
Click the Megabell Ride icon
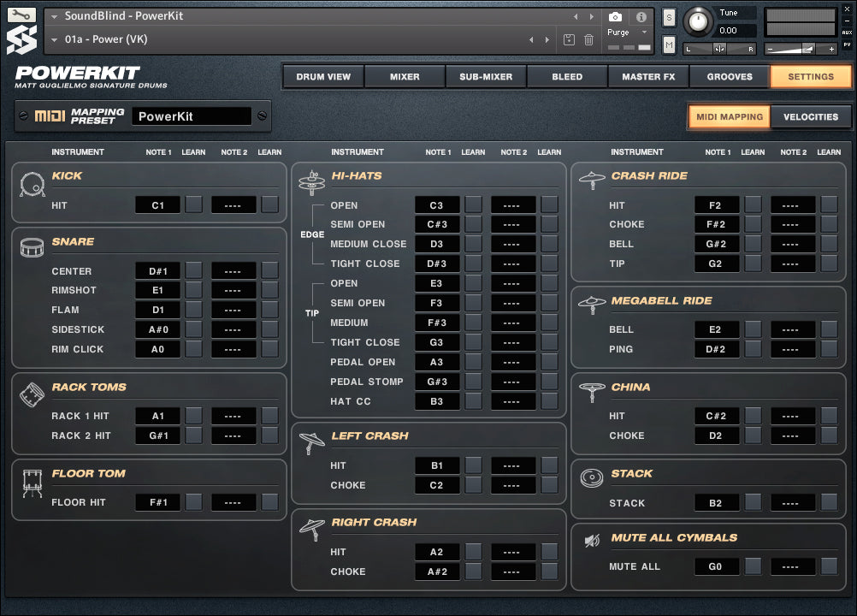pos(592,305)
